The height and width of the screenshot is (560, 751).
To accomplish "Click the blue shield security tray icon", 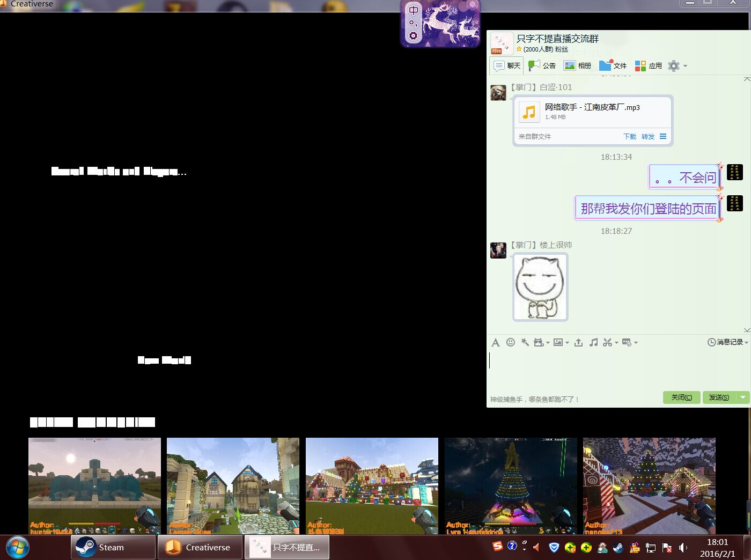I will point(554,547).
